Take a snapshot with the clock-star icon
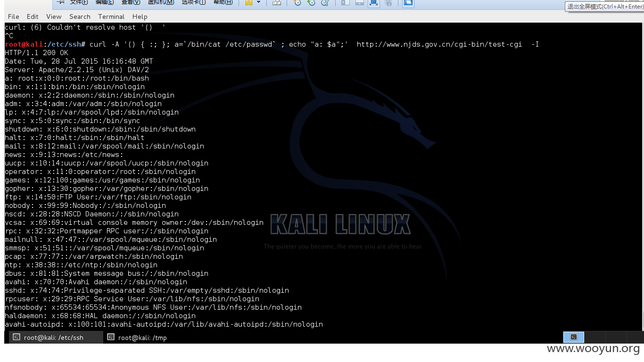The width and height of the screenshot is (644, 362). pos(297,3)
